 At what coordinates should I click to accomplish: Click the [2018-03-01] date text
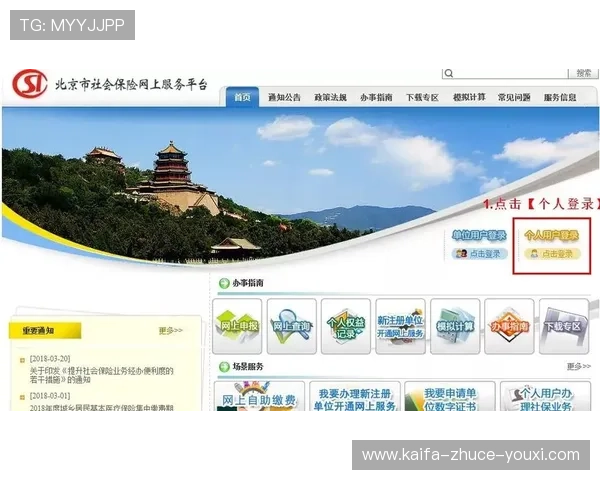50,396
